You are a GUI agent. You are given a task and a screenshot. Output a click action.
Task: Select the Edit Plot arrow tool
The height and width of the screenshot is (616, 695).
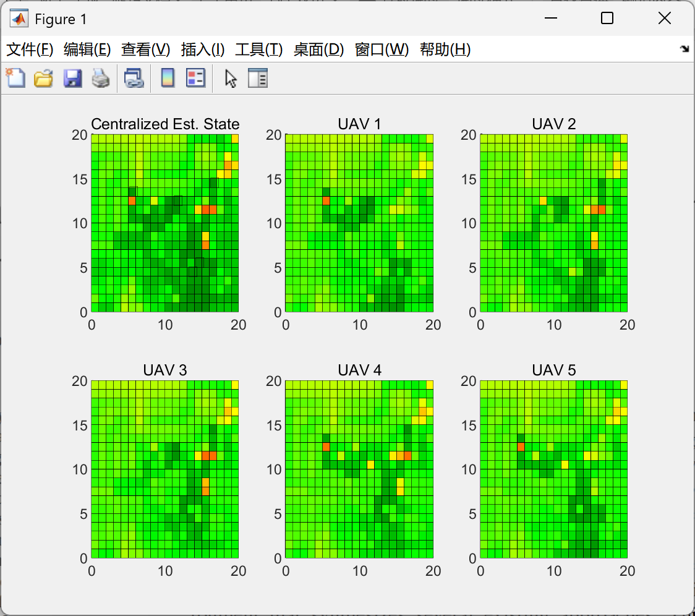pyautogui.click(x=231, y=79)
